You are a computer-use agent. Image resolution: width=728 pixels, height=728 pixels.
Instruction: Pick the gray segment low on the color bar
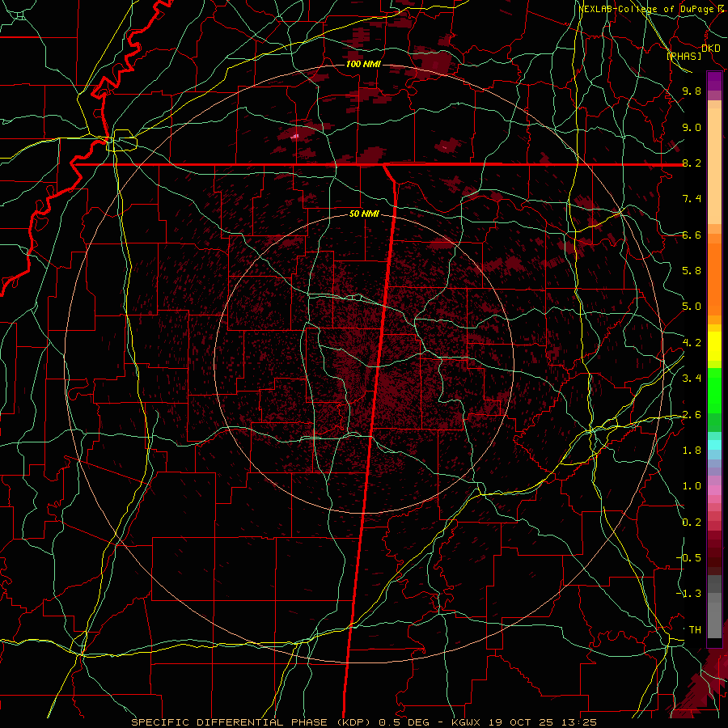tap(714, 616)
